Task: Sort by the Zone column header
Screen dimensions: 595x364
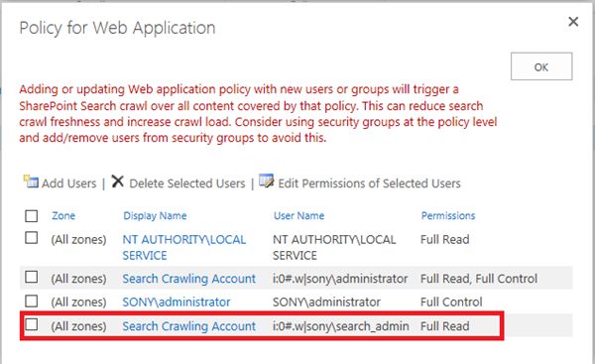Action: pos(63,215)
